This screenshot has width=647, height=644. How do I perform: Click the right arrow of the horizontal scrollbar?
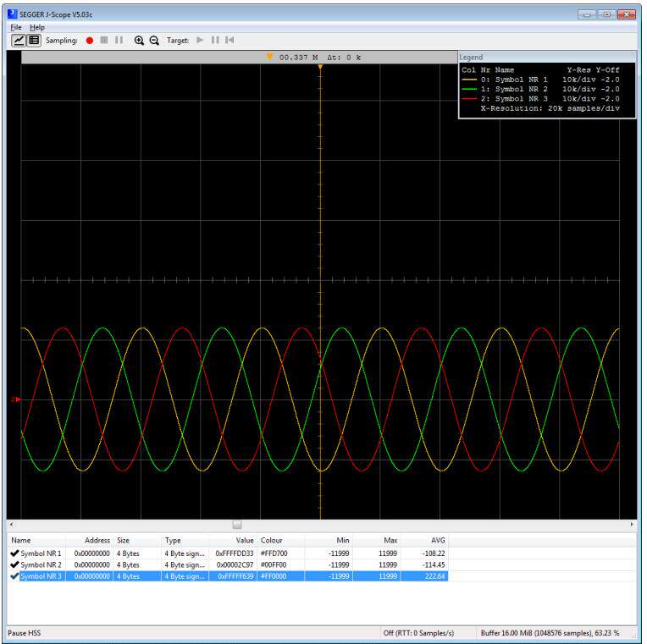(x=632, y=525)
